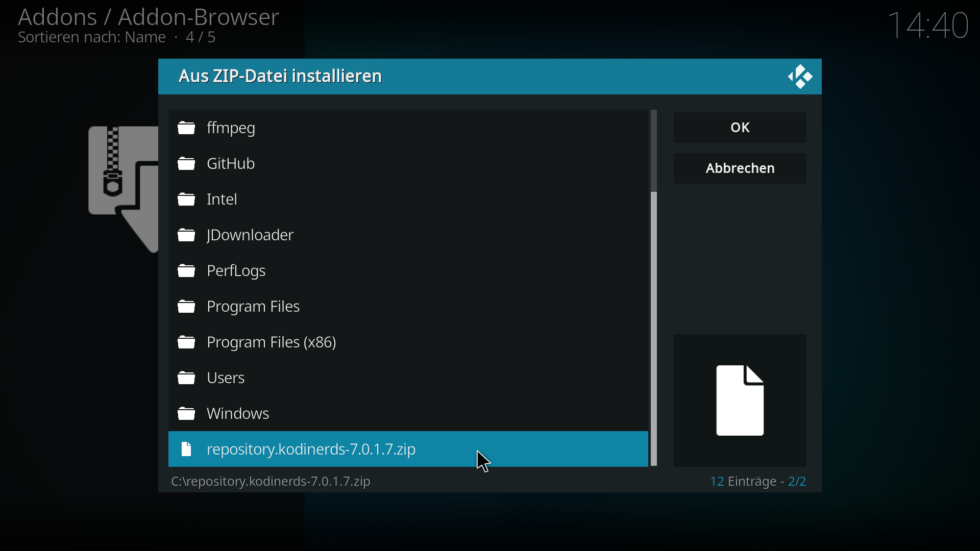Cancel with the Abbrechen button
The width and height of the screenshot is (980, 551).
pyautogui.click(x=740, y=168)
